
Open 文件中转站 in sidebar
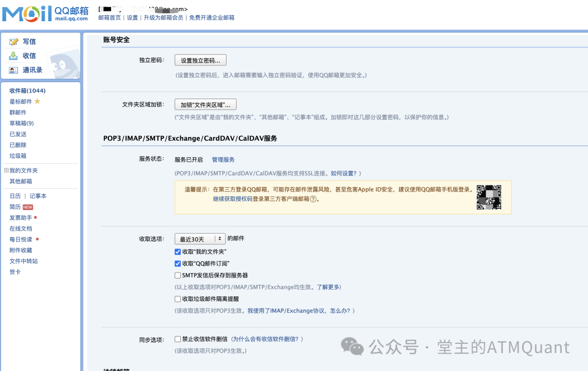[23, 261]
